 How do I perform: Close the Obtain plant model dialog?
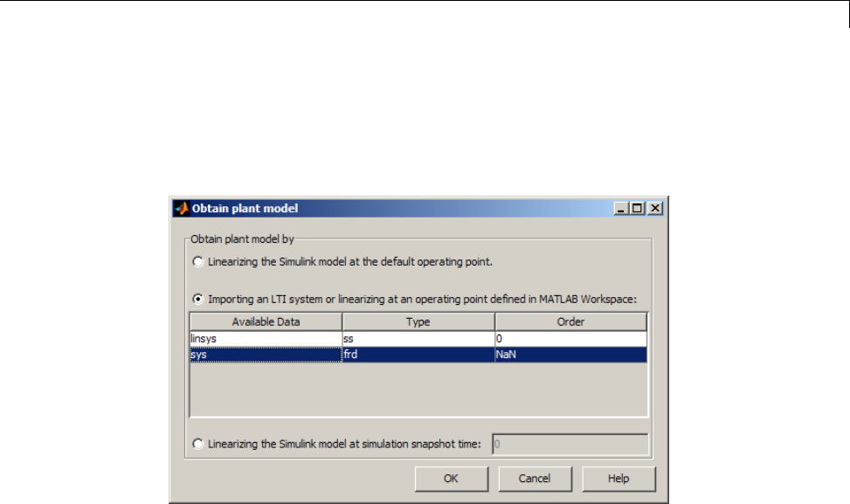pyautogui.click(x=655, y=208)
